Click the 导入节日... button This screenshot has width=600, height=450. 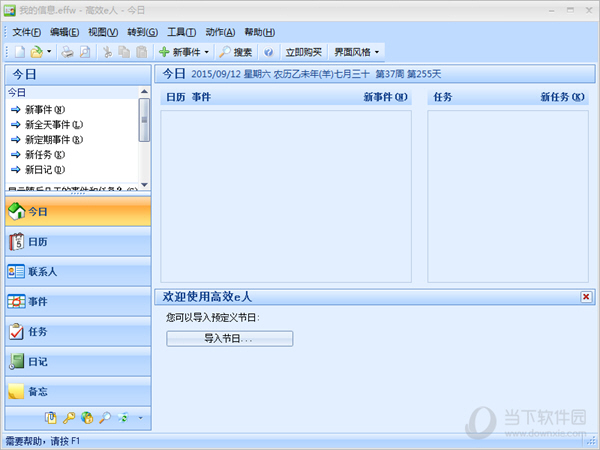(230, 339)
